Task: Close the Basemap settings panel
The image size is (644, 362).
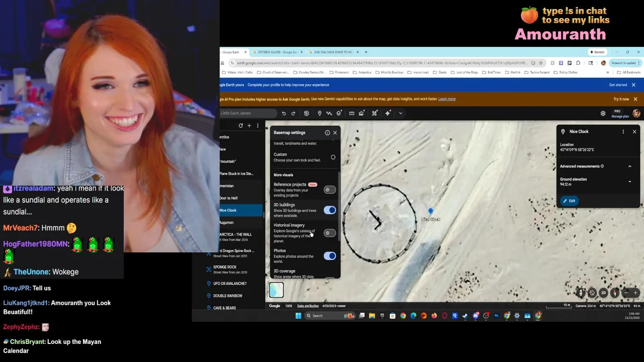Action: pos(335,133)
